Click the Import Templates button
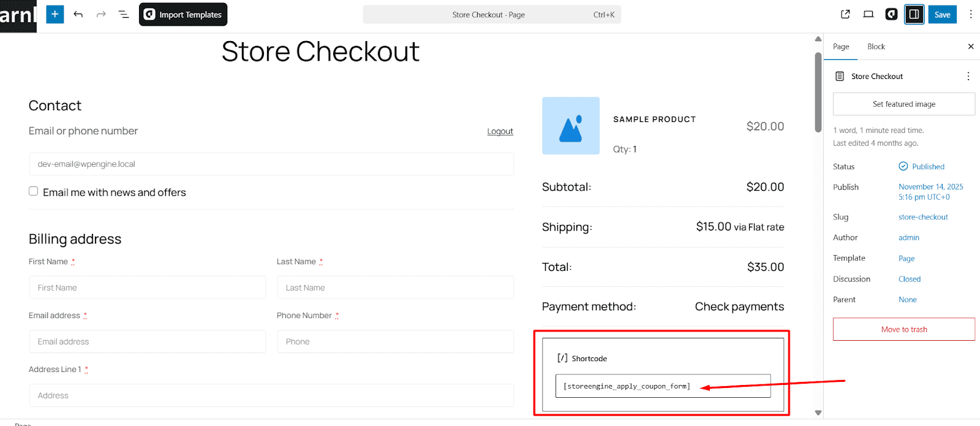The height and width of the screenshot is (426, 980). [x=183, y=14]
